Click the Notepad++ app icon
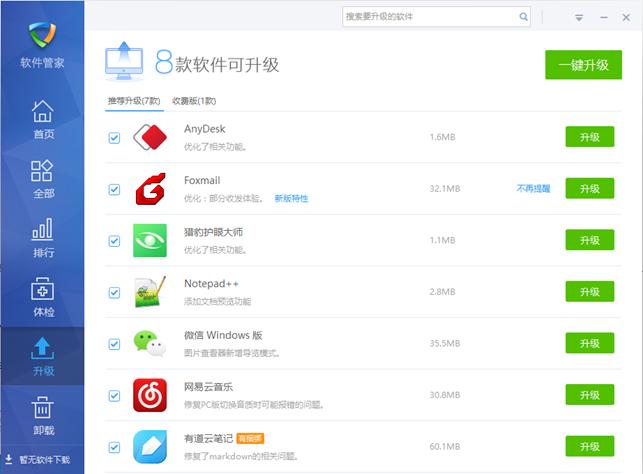The height and width of the screenshot is (474, 643). 150,292
